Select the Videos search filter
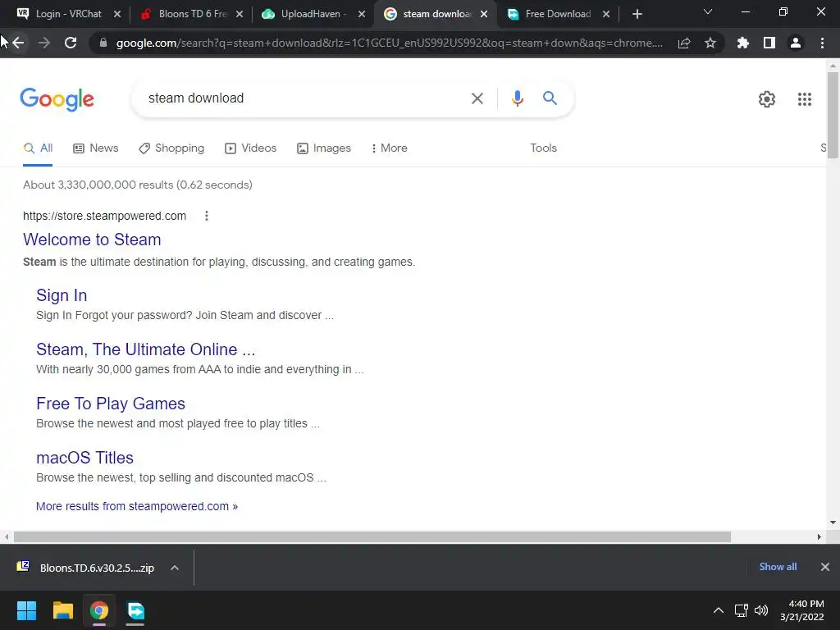 251,148
